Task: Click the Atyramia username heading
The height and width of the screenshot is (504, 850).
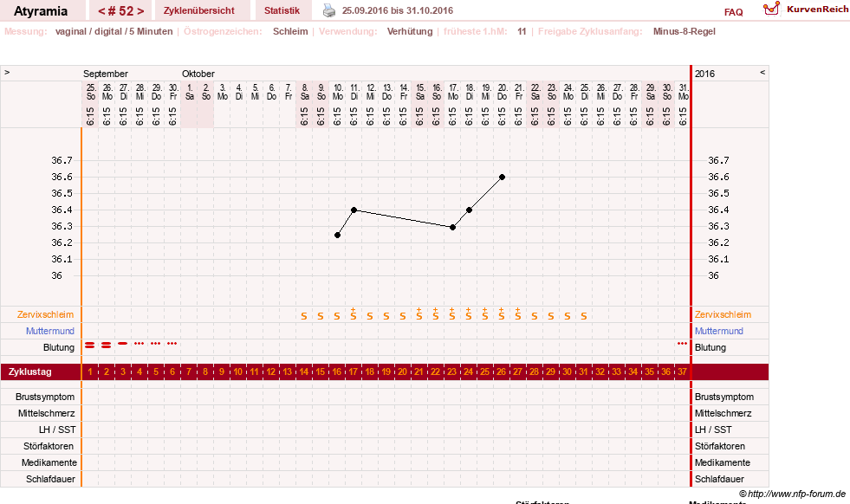Action: coord(41,11)
